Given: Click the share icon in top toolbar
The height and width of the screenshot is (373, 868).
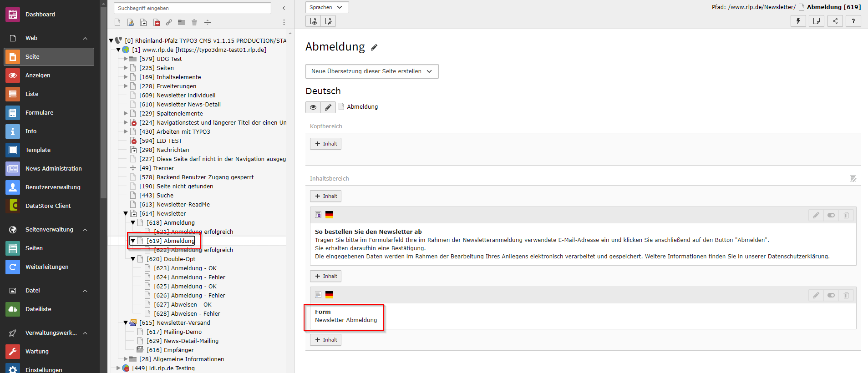Looking at the screenshot, I should click(835, 21).
